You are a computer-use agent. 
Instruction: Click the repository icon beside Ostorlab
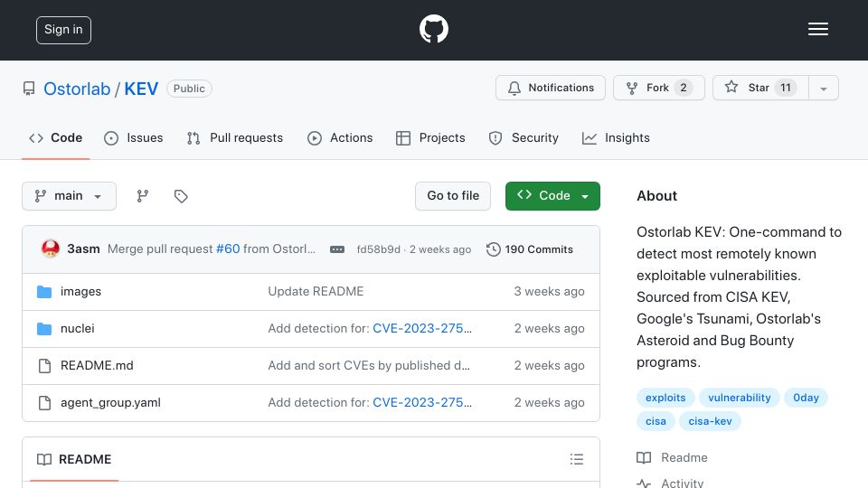29,89
